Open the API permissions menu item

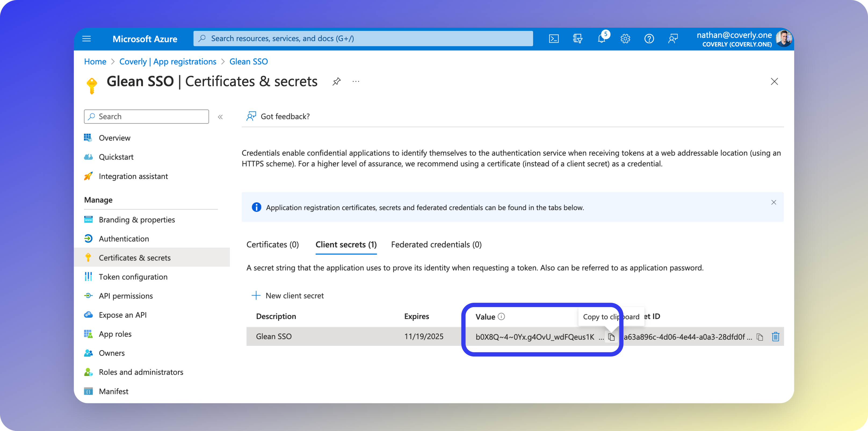(x=126, y=296)
